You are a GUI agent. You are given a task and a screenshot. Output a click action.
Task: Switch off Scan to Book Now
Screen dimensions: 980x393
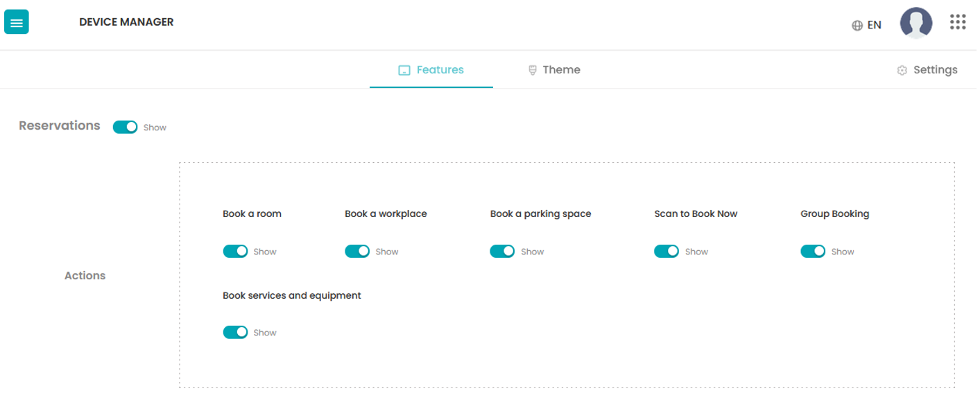(x=667, y=251)
